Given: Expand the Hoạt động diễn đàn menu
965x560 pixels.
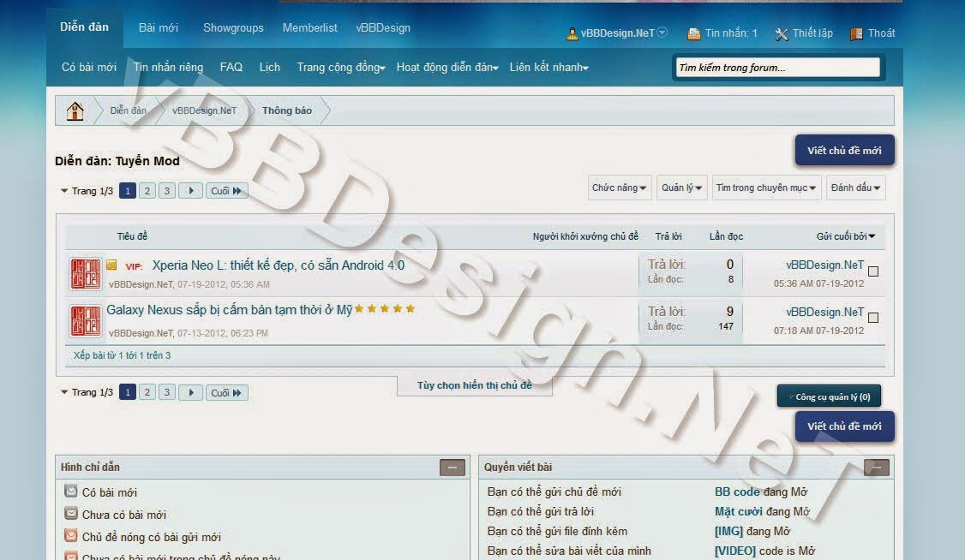Looking at the screenshot, I should pyautogui.click(x=447, y=68).
